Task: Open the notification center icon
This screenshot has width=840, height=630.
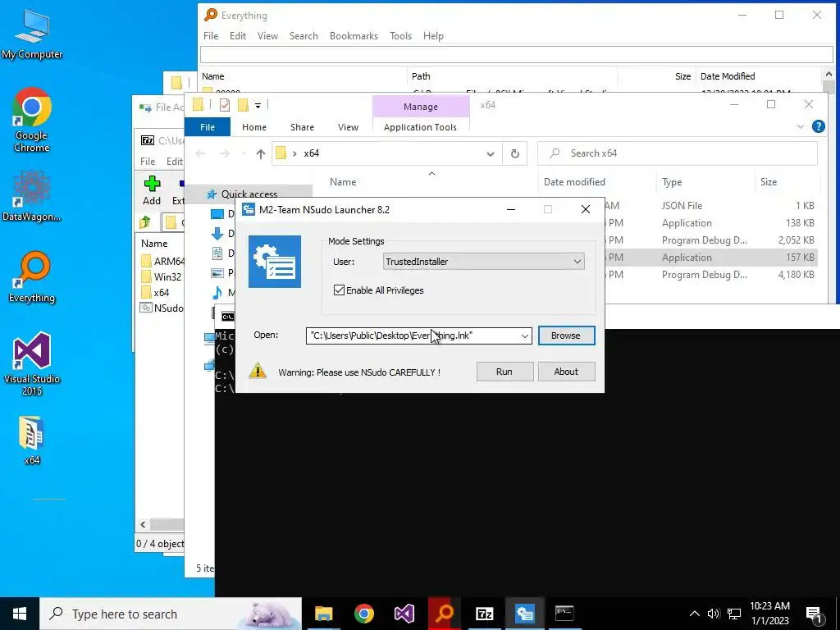Action: click(814, 614)
